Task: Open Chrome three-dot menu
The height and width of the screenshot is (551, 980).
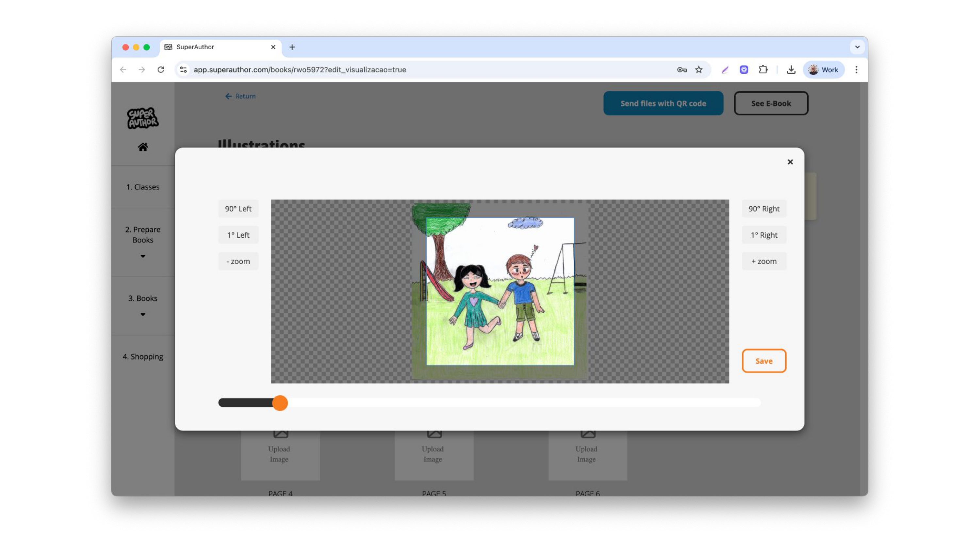Action: (x=857, y=70)
